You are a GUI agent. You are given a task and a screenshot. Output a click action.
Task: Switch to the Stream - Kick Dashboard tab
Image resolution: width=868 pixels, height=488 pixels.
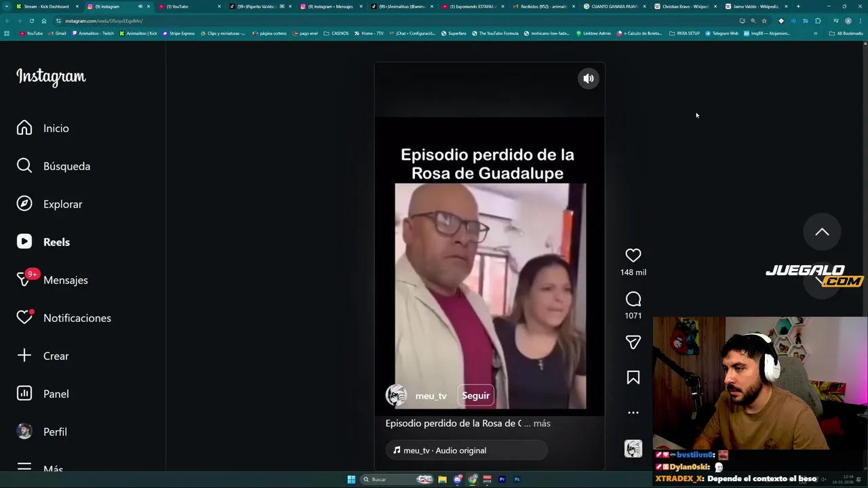(x=46, y=6)
